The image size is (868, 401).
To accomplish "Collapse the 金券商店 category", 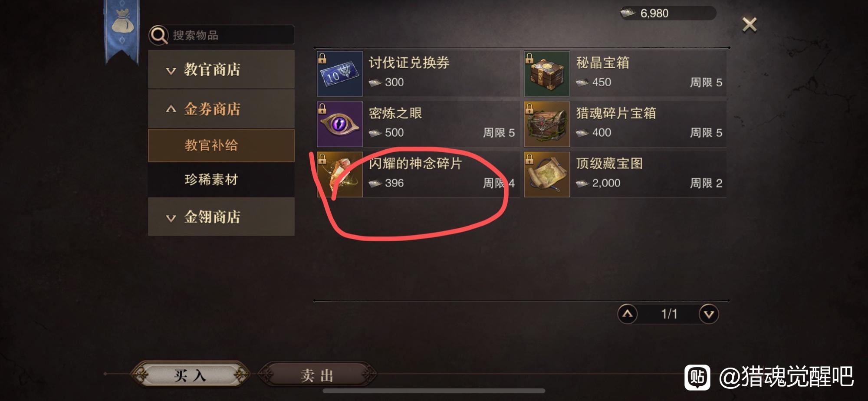I will (x=221, y=109).
